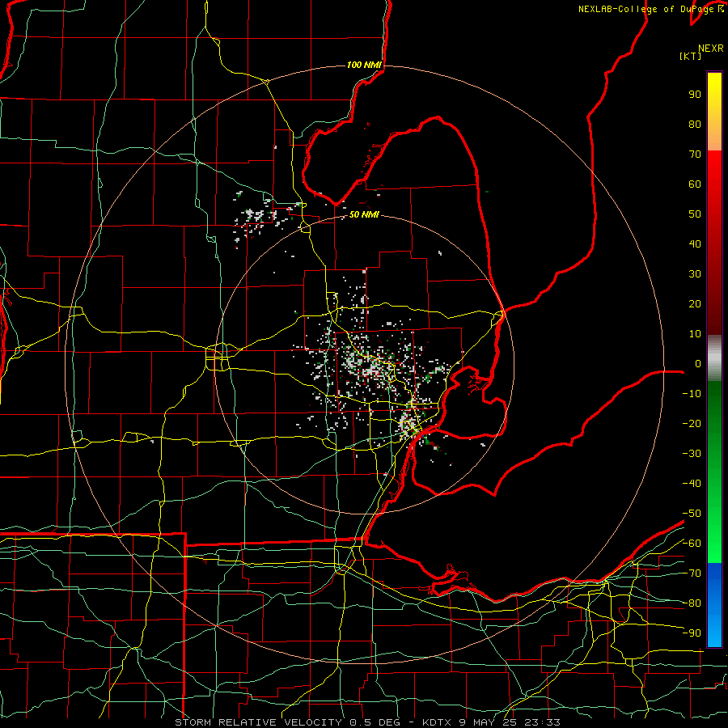Click the -20 knot scale label
Screen dimensions: 728x728
click(x=692, y=423)
